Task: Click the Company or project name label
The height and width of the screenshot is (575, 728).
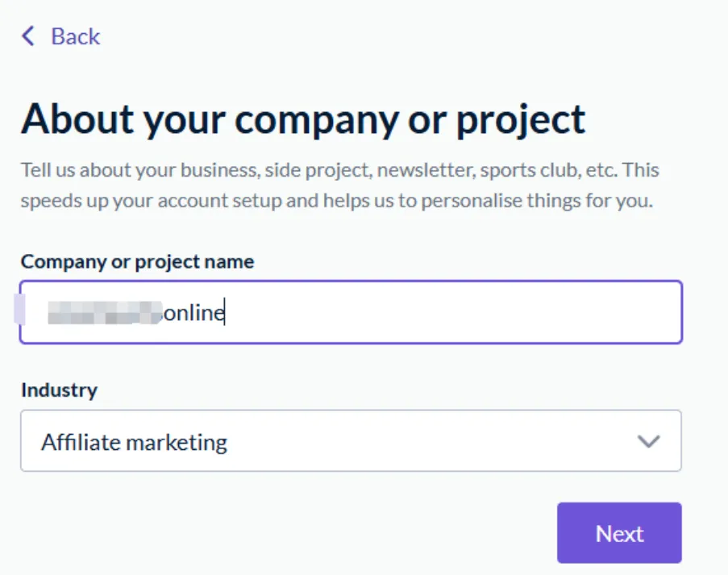Action: point(137,261)
